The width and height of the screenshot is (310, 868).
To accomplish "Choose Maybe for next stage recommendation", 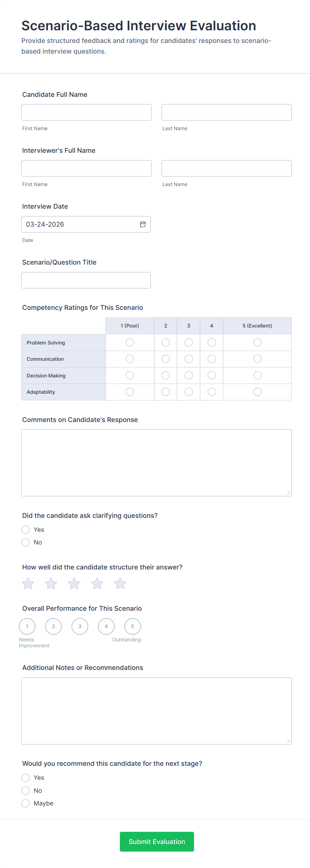I will pyautogui.click(x=26, y=803).
